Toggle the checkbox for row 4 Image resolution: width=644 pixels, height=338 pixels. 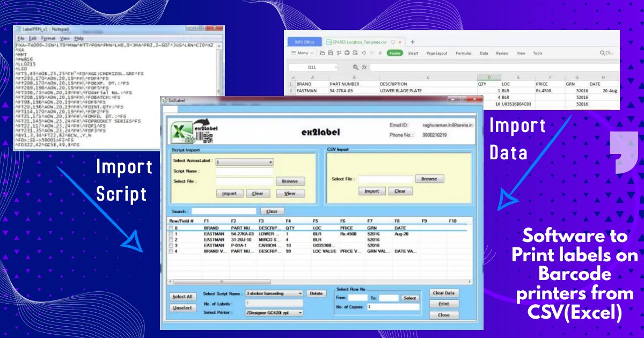tap(172, 251)
